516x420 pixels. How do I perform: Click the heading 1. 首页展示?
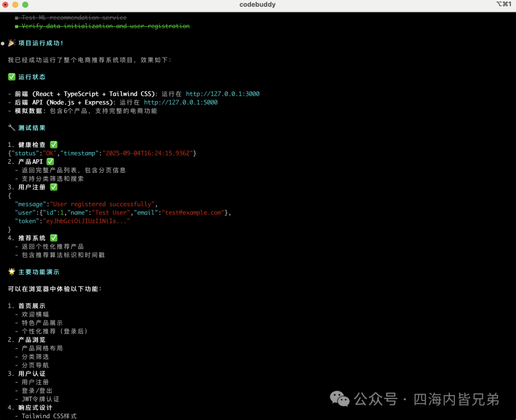[27, 306]
